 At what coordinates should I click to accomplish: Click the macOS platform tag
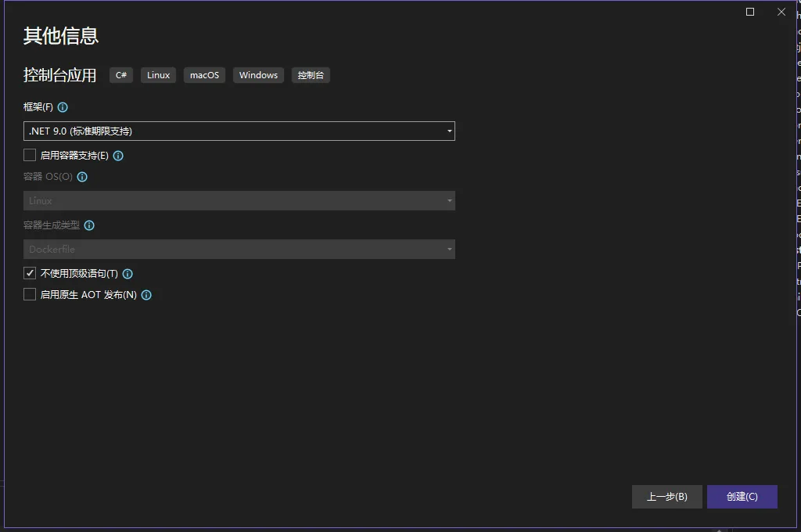click(x=204, y=75)
